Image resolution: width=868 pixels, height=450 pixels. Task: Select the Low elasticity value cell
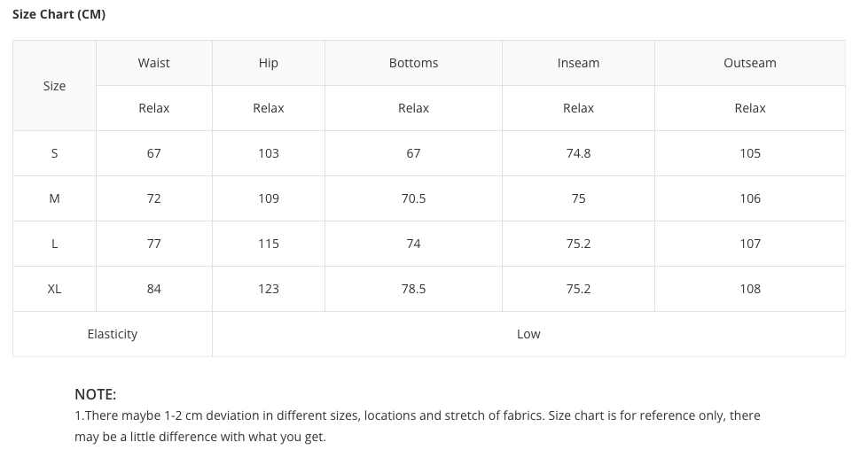528,334
